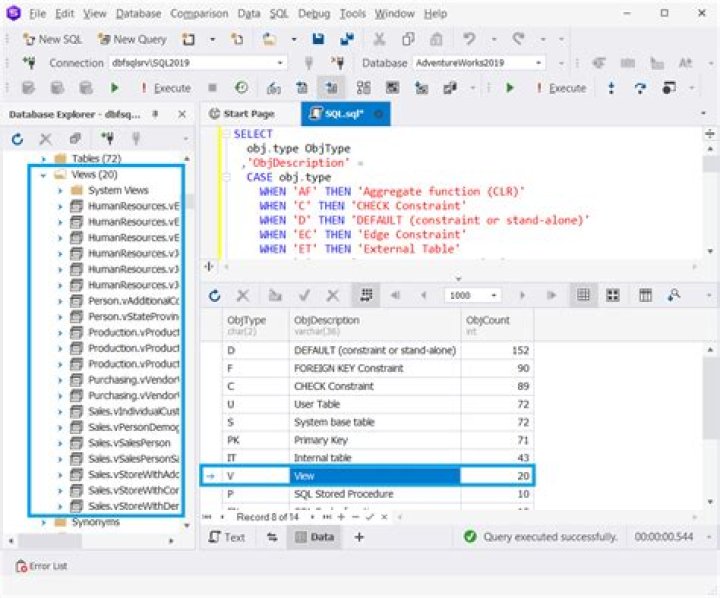Screen dimensions: 720x598
Task: Select Sales.vSalesPerson in the tree
Action: click(x=129, y=443)
